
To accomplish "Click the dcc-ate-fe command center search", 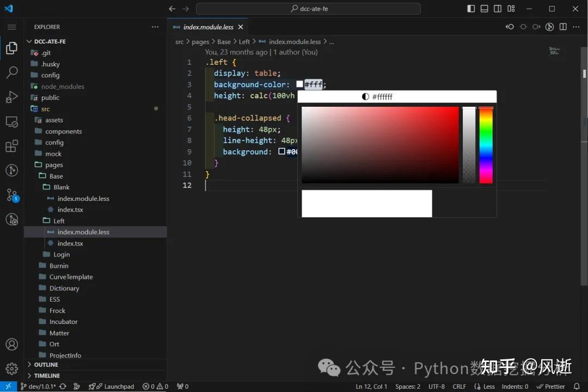I will point(308,9).
